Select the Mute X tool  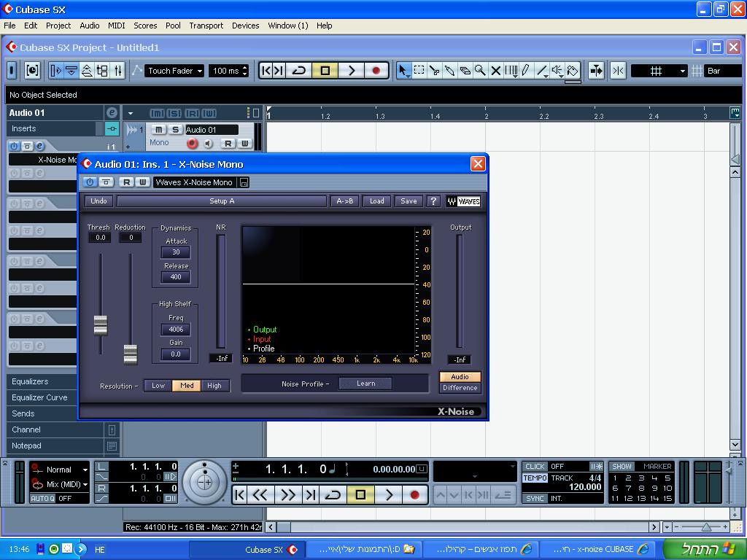[x=495, y=71]
